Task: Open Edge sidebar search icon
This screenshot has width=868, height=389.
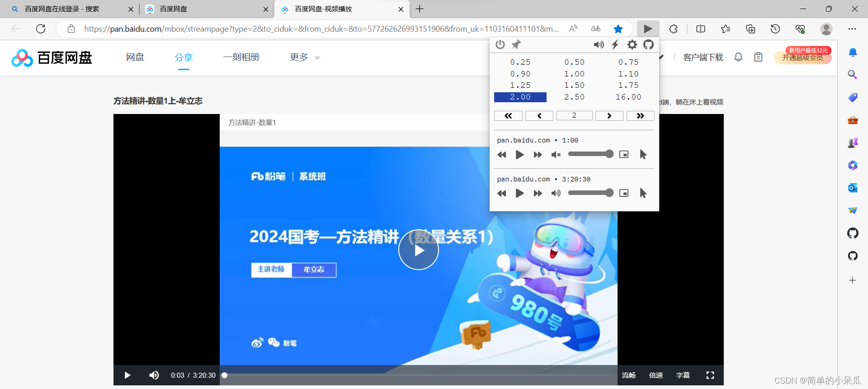Action: (853, 75)
